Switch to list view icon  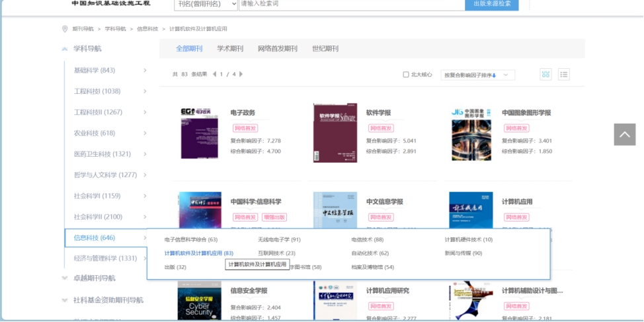564,74
